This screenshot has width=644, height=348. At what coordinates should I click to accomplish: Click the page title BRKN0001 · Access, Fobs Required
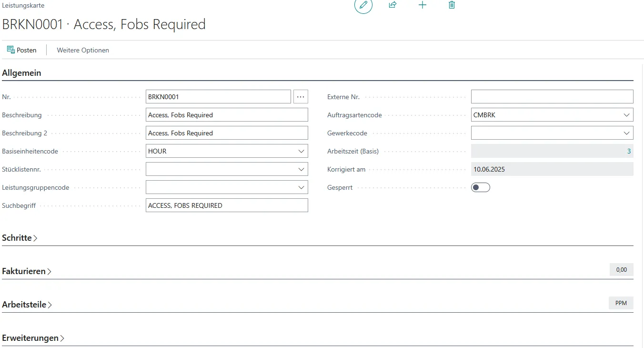tap(104, 24)
